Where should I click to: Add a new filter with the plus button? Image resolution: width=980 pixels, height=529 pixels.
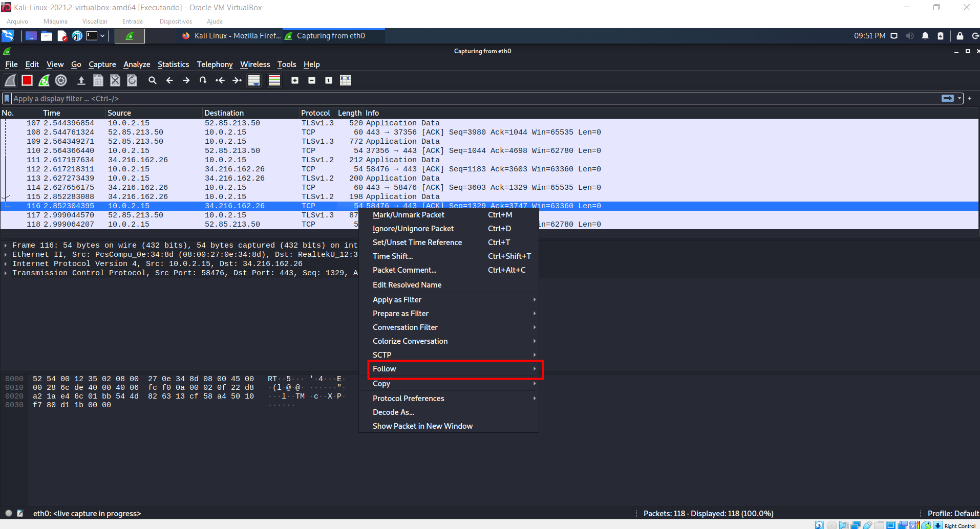tap(970, 98)
